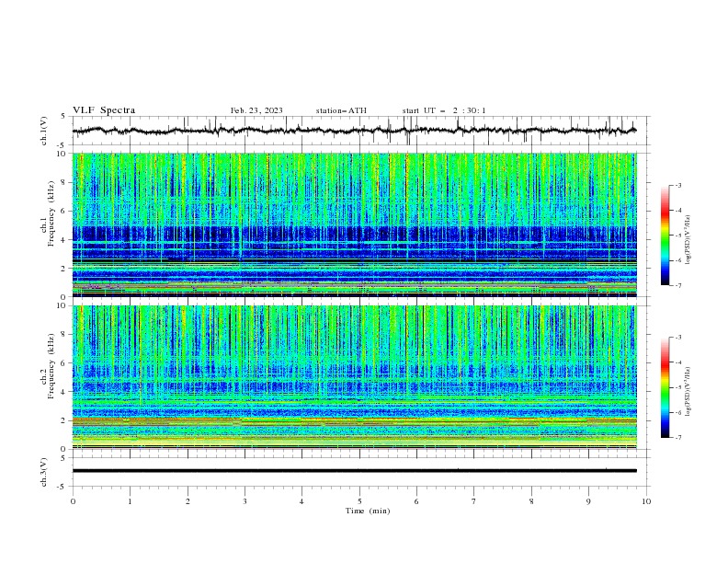Click the ch.1 spectrogram color scale bar

(x=665, y=236)
